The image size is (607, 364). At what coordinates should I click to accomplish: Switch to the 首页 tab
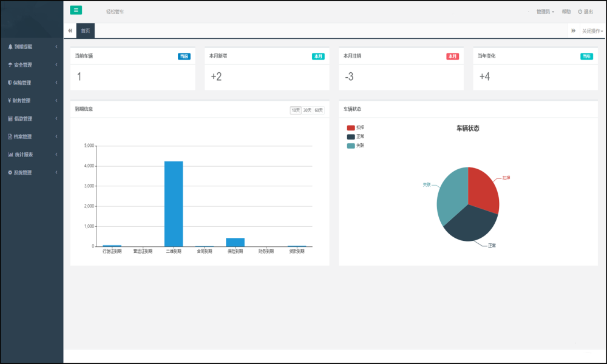86,31
